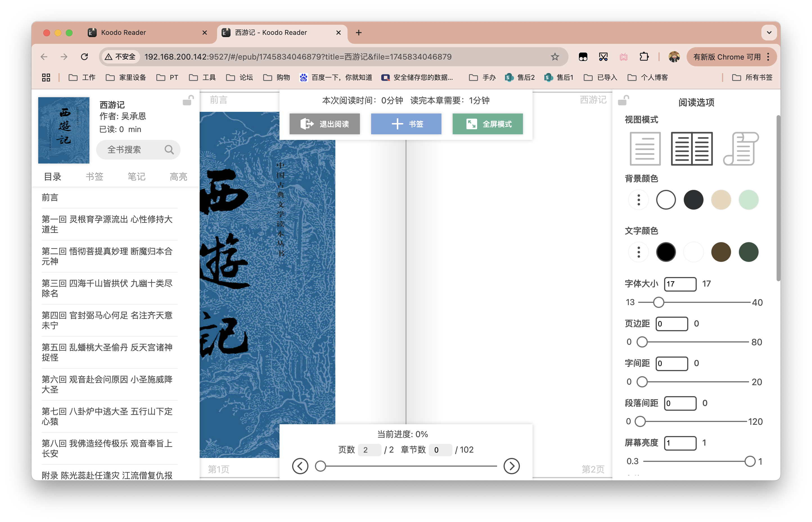Click the 字体大小 input field
This screenshot has width=812, height=522.
click(x=680, y=284)
